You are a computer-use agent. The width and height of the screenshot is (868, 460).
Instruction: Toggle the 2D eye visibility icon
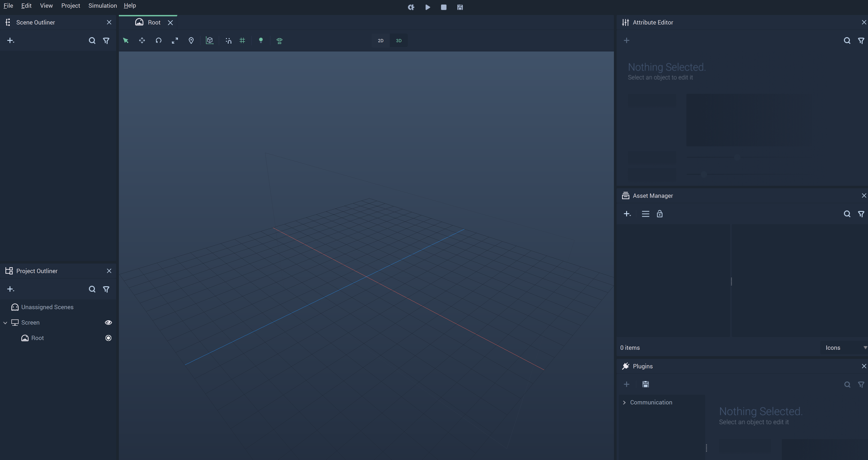pos(279,41)
